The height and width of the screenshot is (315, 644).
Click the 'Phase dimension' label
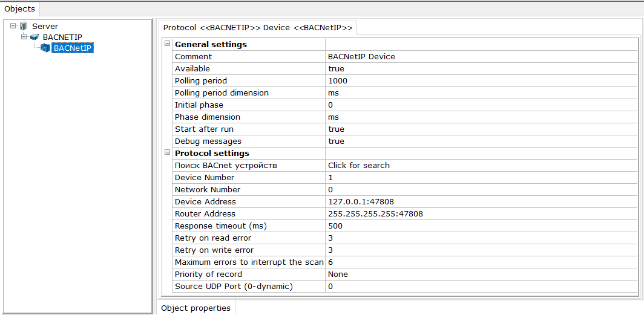(x=208, y=117)
